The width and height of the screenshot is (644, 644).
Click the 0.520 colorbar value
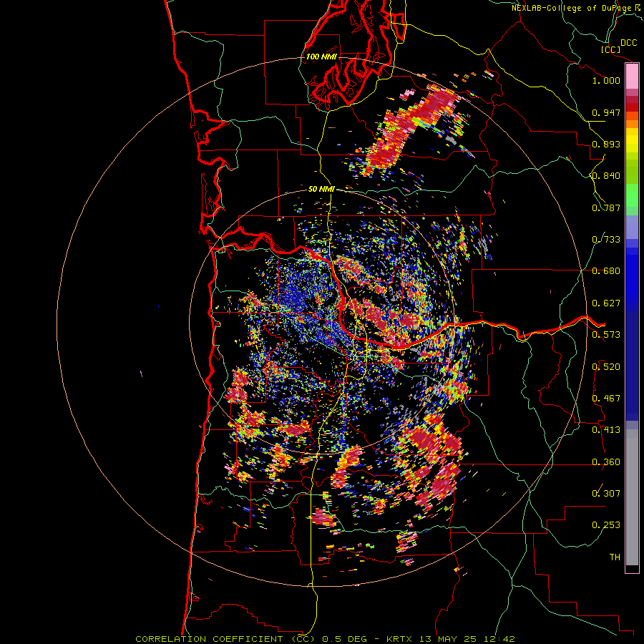(x=606, y=367)
